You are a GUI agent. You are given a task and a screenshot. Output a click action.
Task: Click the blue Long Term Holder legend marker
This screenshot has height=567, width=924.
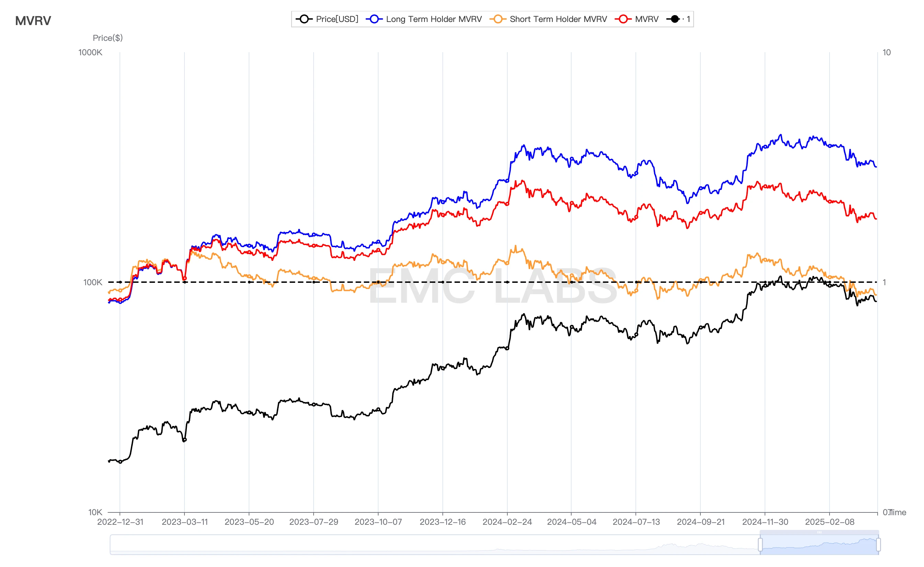point(374,19)
